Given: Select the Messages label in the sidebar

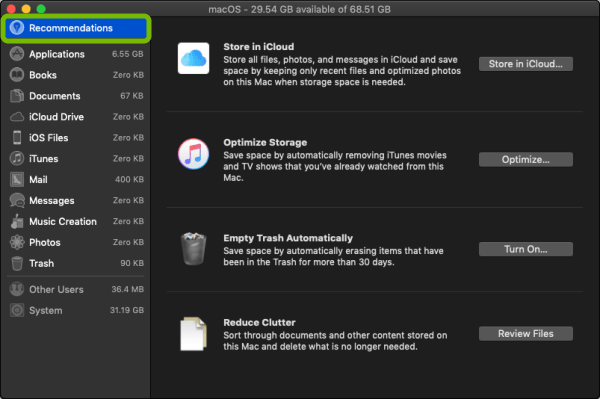Looking at the screenshot, I should tap(52, 200).
